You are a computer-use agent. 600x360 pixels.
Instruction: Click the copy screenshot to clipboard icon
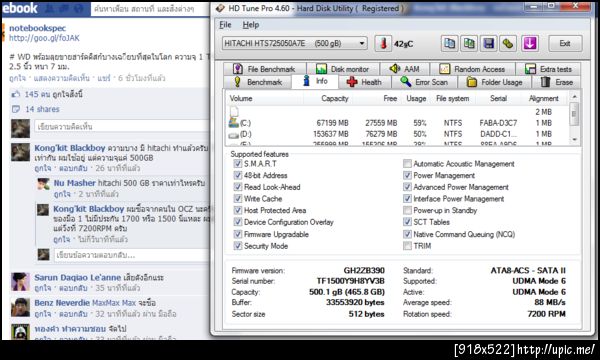click(469, 44)
